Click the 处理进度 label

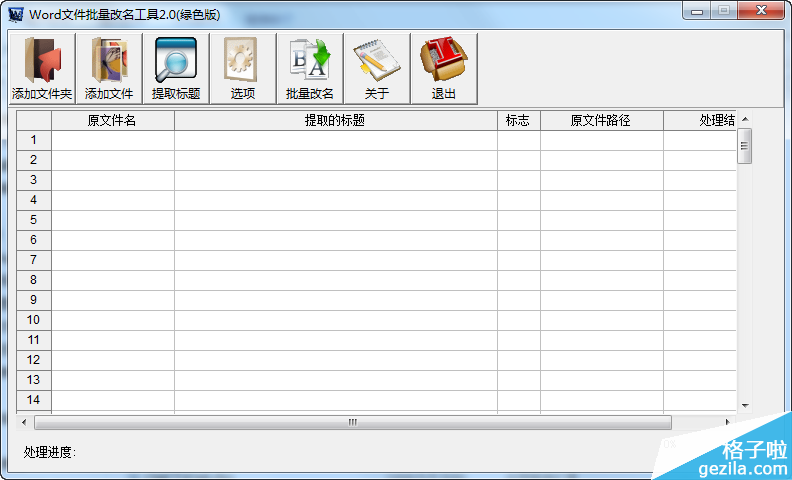pyautogui.click(x=50, y=452)
